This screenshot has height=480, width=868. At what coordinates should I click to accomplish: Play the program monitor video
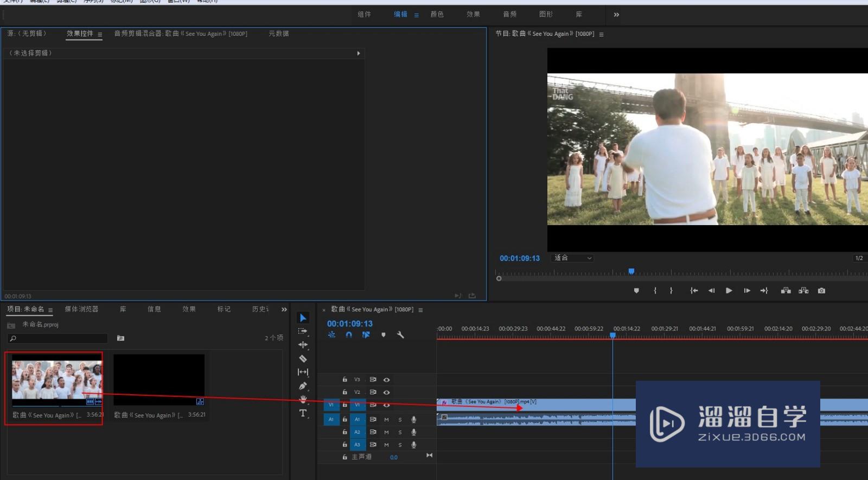(x=729, y=291)
